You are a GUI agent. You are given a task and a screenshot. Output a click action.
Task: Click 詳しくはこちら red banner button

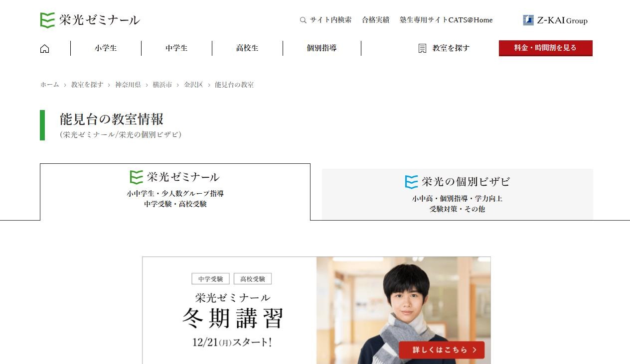[x=442, y=350]
